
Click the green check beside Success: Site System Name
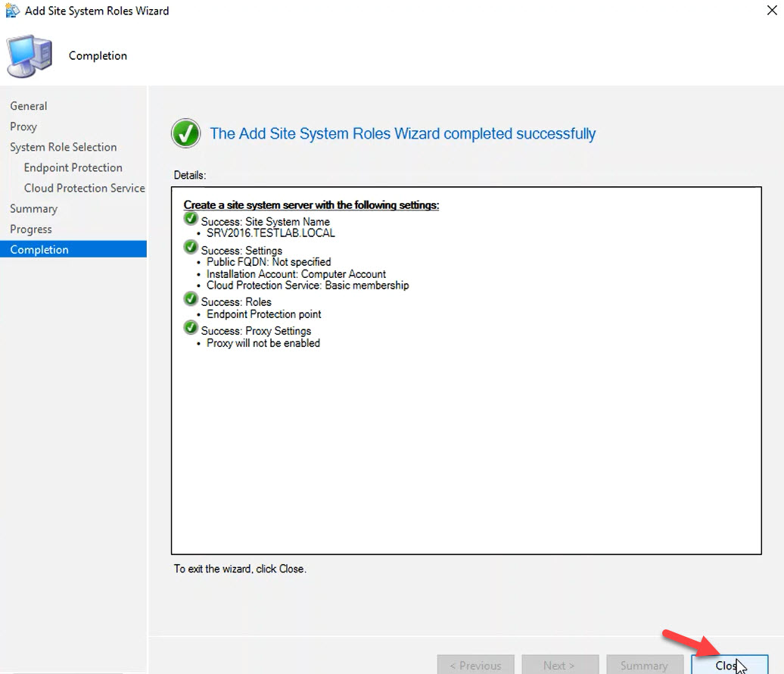190,220
